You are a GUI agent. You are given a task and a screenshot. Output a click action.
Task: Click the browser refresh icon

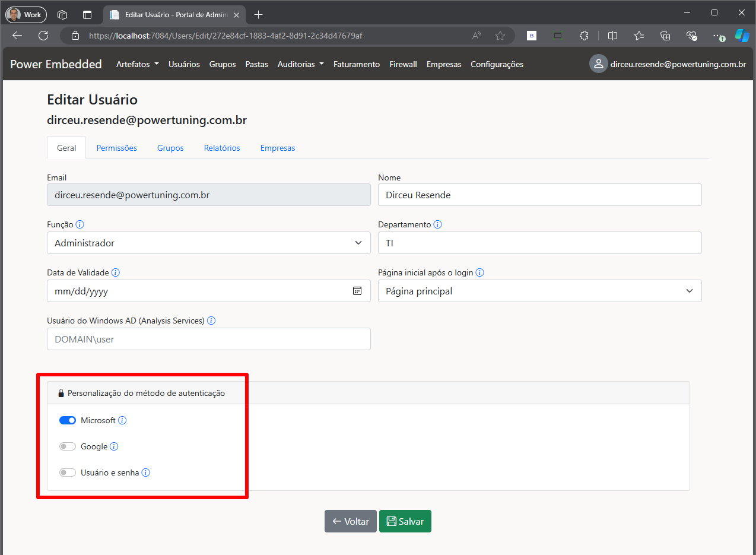(43, 36)
